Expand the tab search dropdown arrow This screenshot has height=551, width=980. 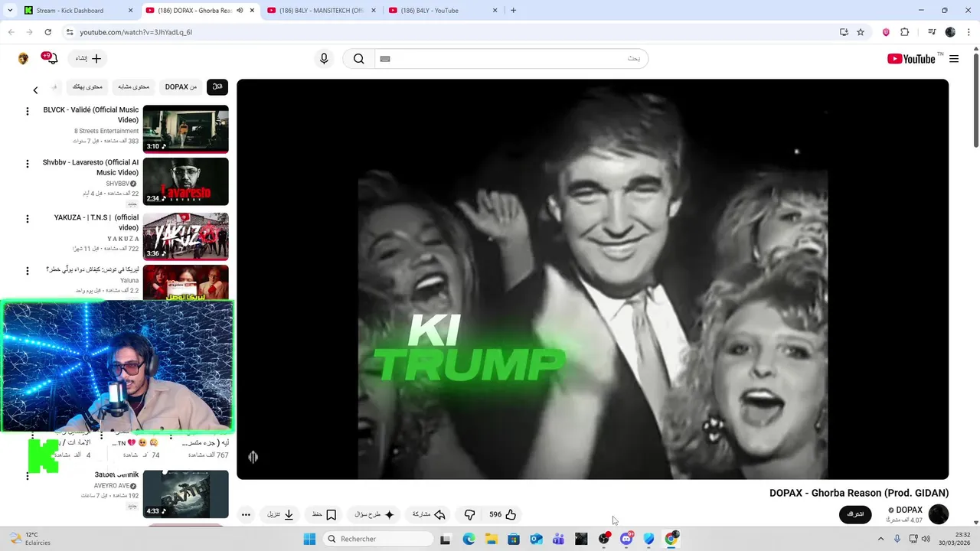[x=9, y=11]
